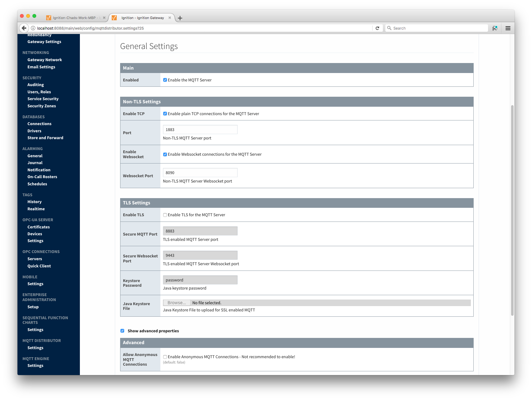The image size is (532, 400).
Task: Open MQTT Distributor Settings
Action: click(x=35, y=348)
